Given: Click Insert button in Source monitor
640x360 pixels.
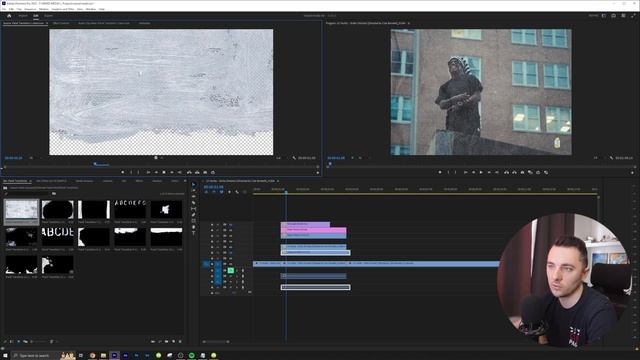Looking at the screenshot, I should (x=189, y=172).
